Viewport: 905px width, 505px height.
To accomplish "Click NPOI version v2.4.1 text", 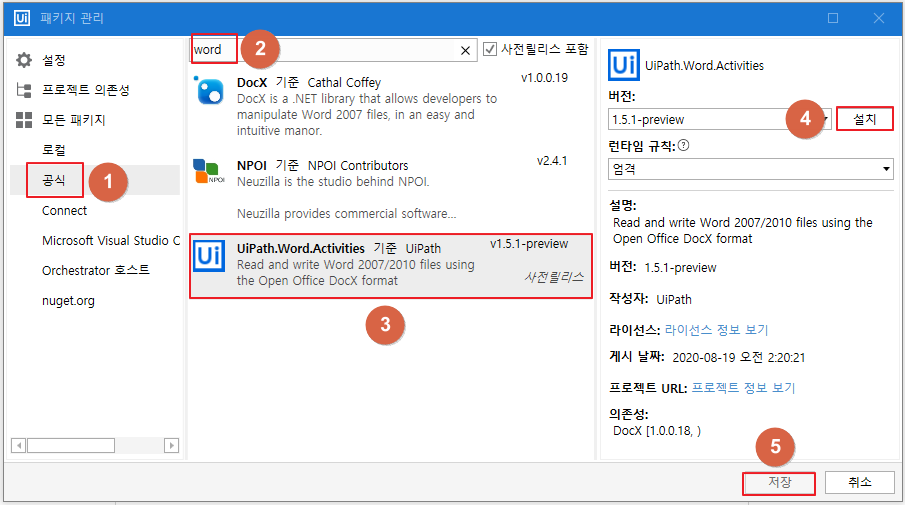I will (552, 161).
